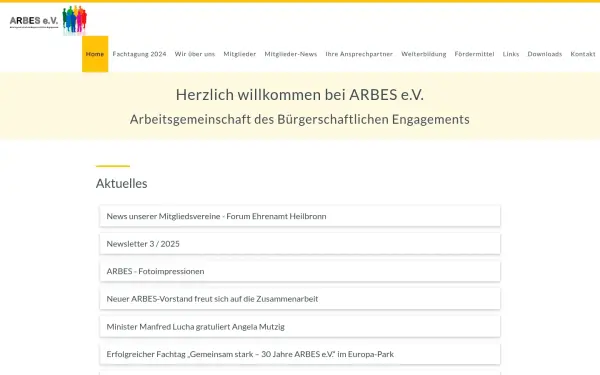600x375 pixels.
Task: Expand Minister Manfred Lucha gratuliert entry
Action: (x=300, y=327)
